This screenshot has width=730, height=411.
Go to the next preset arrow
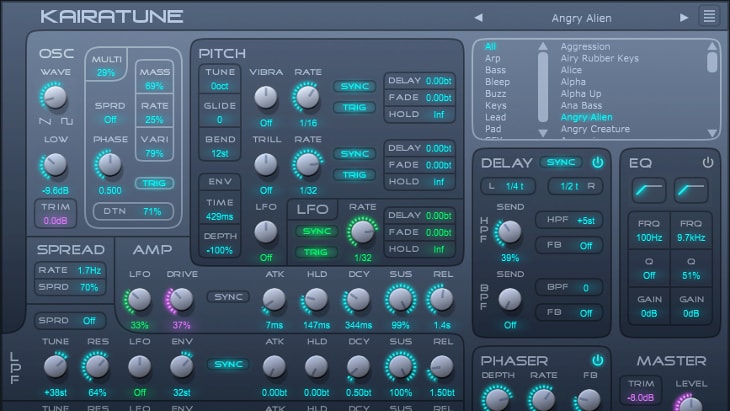[x=684, y=17]
